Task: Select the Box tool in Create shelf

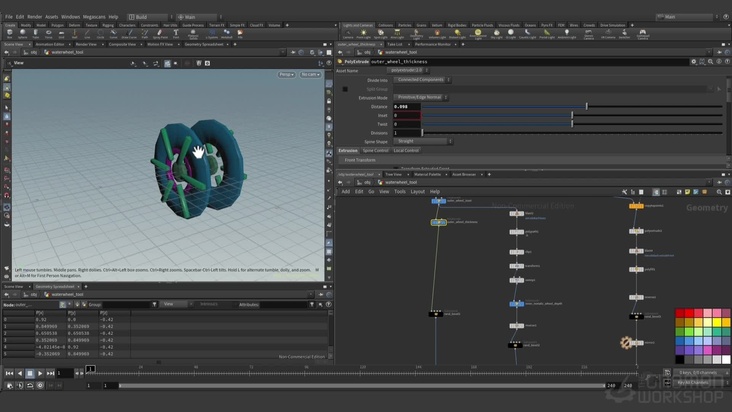Action: point(9,34)
